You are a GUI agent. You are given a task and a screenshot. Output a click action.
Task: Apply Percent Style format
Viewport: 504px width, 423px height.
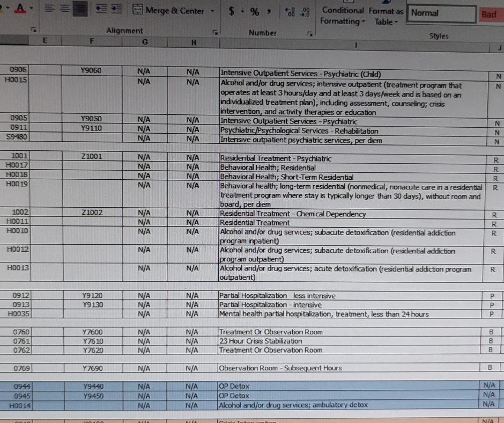click(254, 12)
